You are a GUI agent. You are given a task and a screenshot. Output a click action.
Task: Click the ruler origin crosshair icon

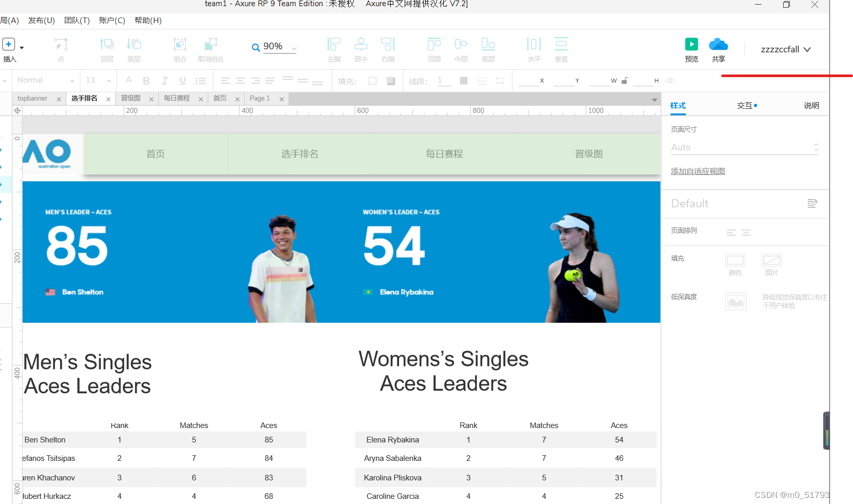point(17,110)
